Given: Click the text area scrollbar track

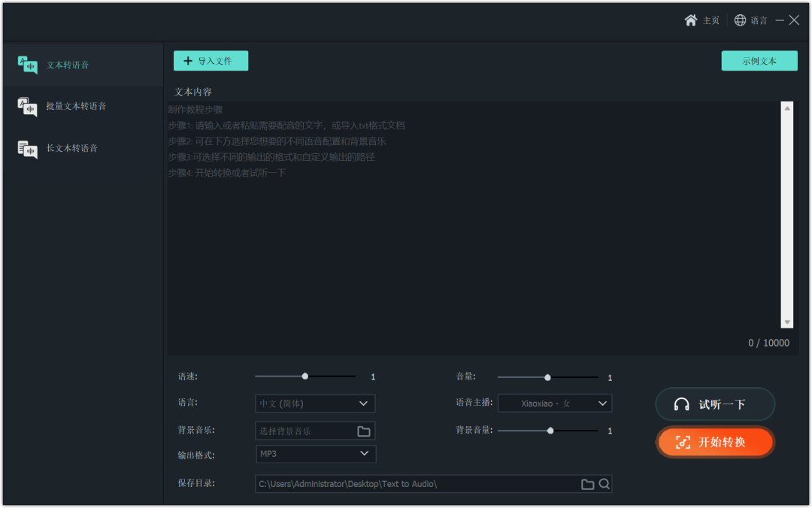Looking at the screenshot, I should click(x=787, y=215).
